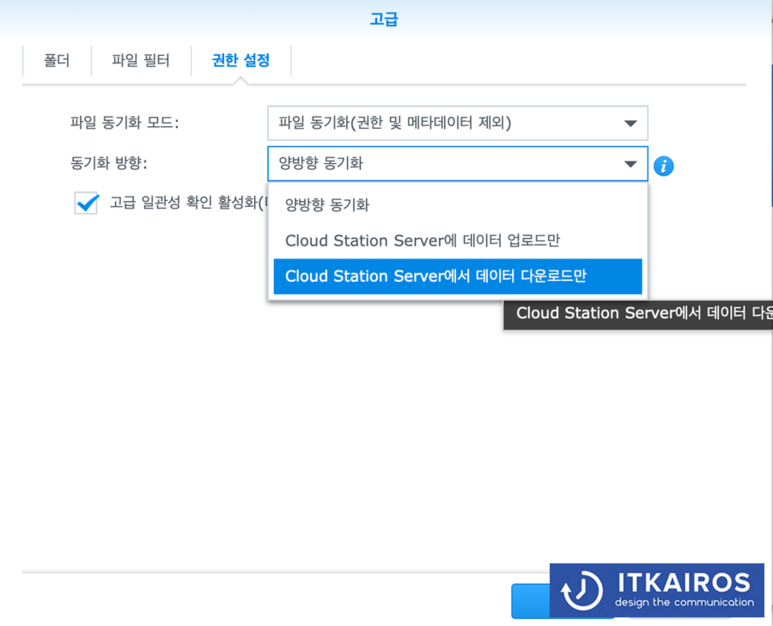
Task: Toggle 고급 일관성 확인 활성화 checkbox
Action: pos(86,203)
